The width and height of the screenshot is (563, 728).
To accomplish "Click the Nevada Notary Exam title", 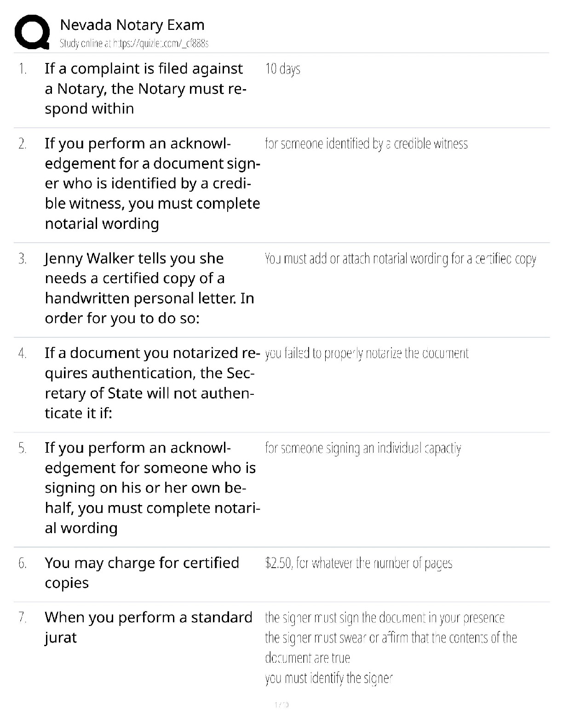I will click(132, 25).
